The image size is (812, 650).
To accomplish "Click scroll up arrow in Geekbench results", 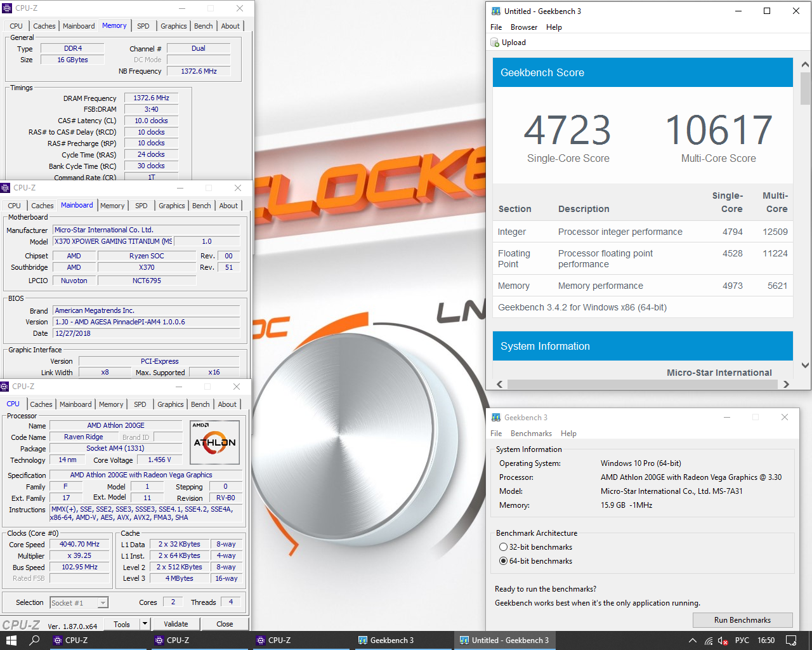I will [x=805, y=65].
